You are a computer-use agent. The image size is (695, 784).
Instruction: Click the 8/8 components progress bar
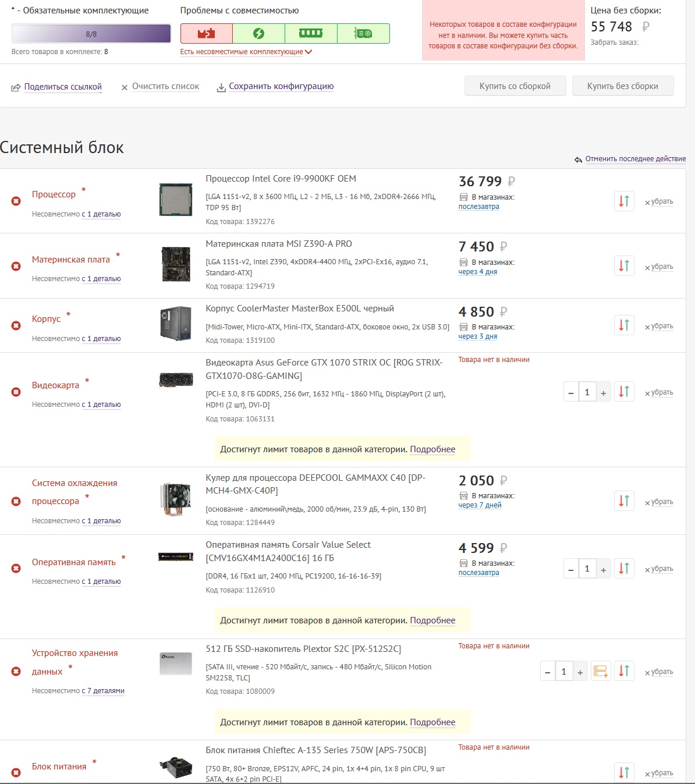[91, 34]
